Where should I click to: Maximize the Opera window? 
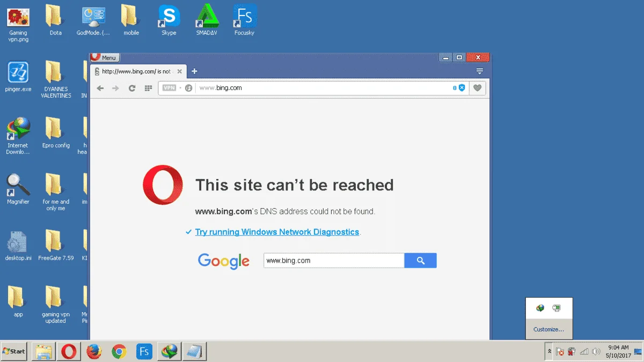coord(459,57)
